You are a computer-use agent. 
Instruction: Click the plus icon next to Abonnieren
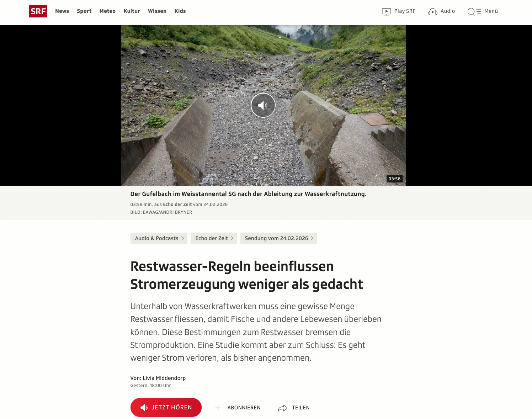pyautogui.click(x=218, y=408)
